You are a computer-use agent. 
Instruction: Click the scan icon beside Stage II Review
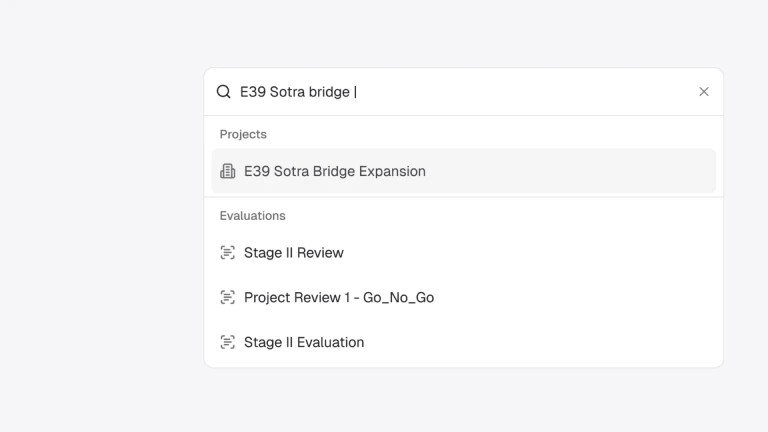pyautogui.click(x=228, y=253)
